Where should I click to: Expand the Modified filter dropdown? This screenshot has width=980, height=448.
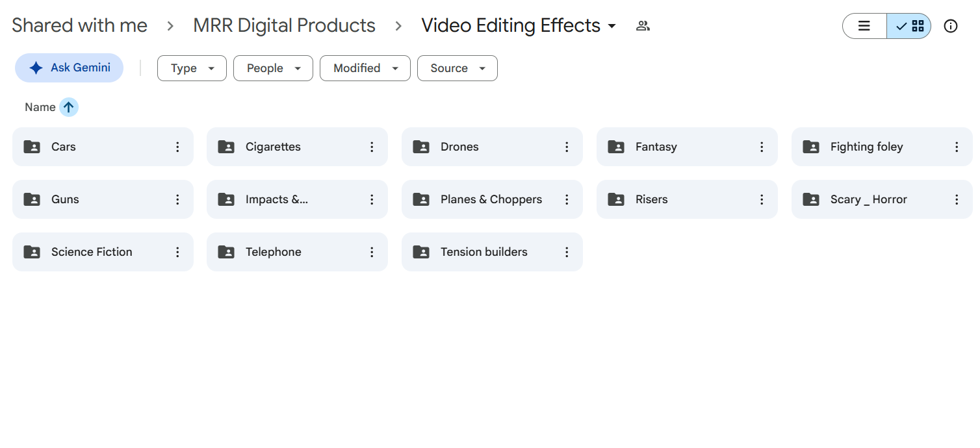[x=365, y=68]
